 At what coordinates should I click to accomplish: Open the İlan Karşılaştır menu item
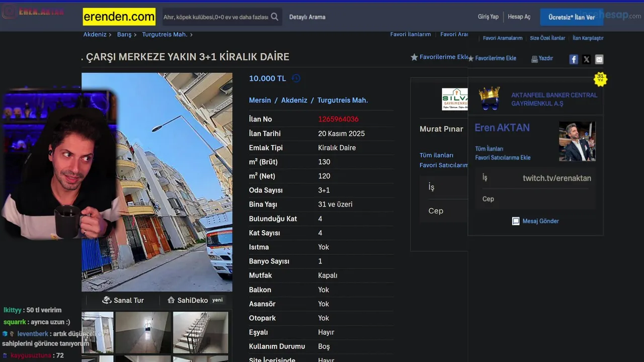click(x=588, y=38)
